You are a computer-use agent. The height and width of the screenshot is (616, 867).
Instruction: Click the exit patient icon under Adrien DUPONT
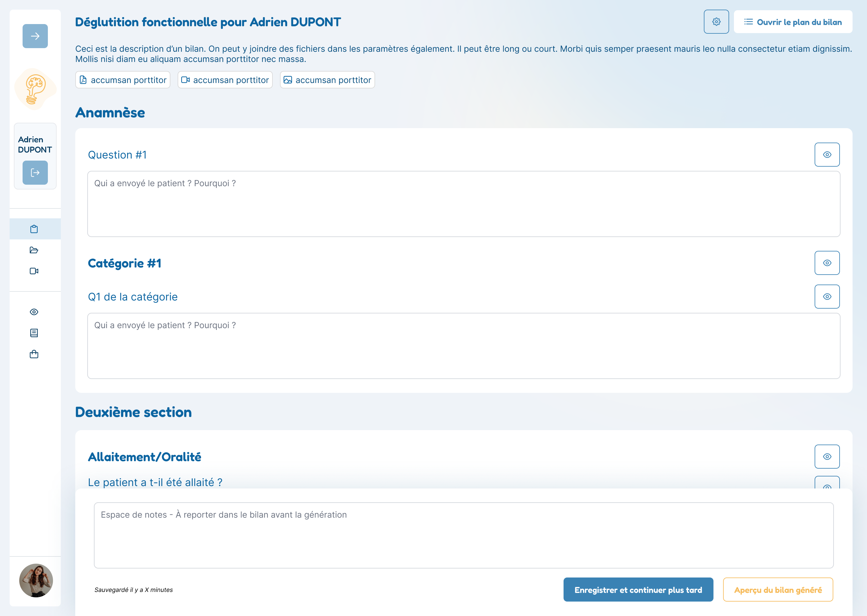pos(35,173)
